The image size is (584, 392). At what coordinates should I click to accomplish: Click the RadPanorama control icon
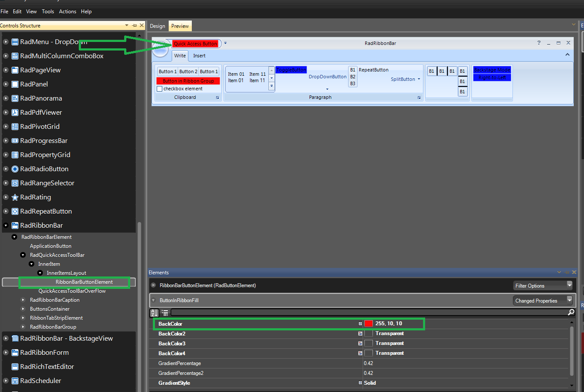point(15,98)
